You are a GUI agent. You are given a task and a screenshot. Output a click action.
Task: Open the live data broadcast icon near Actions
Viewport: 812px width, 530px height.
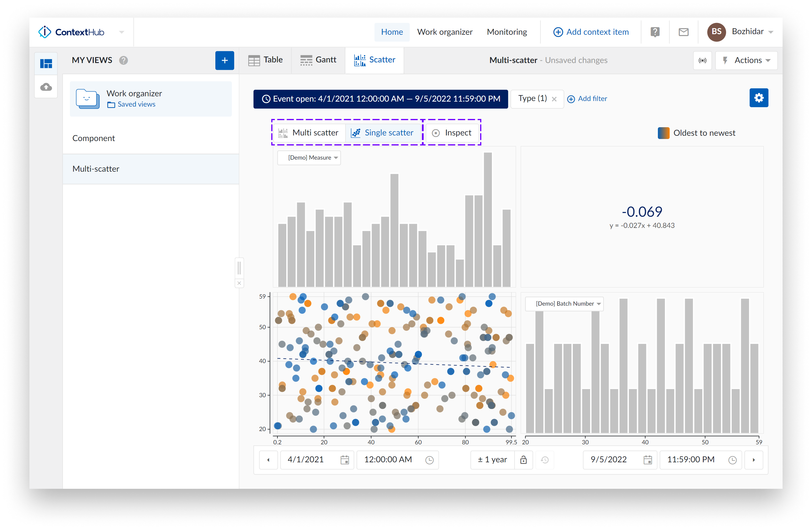pyautogui.click(x=703, y=60)
